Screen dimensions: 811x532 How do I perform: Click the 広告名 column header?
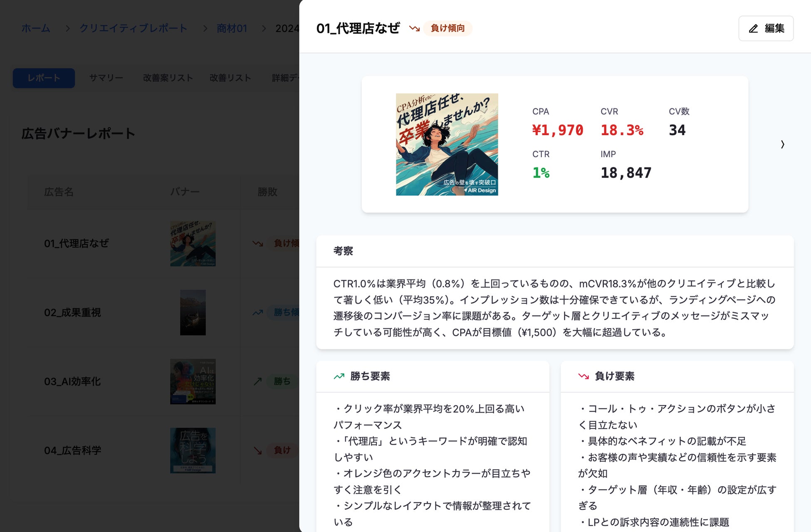click(x=59, y=192)
